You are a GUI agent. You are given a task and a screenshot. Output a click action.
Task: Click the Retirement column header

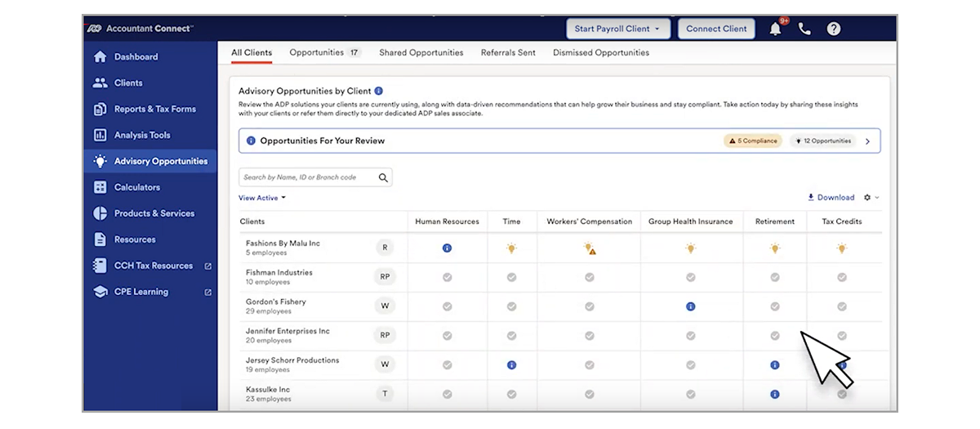[775, 221]
